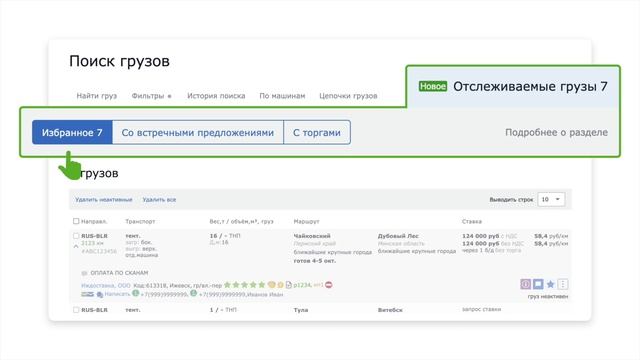Click the Дубовый Лес destination name

pyautogui.click(x=398, y=236)
